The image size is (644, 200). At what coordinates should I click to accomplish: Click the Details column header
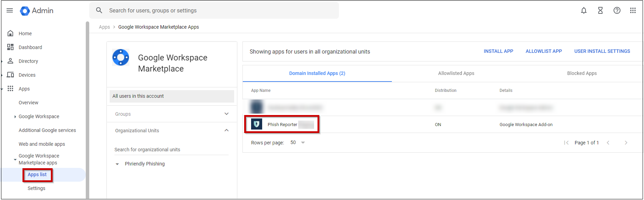(506, 91)
